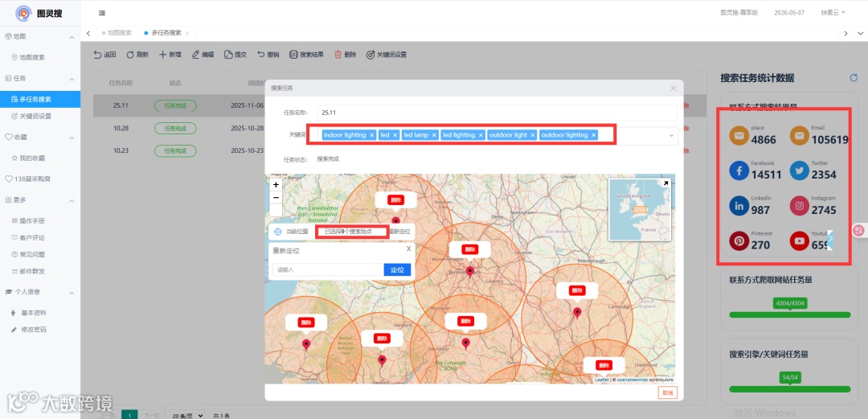Click the place results icon
The height and width of the screenshot is (419, 868).
pyautogui.click(x=739, y=135)
